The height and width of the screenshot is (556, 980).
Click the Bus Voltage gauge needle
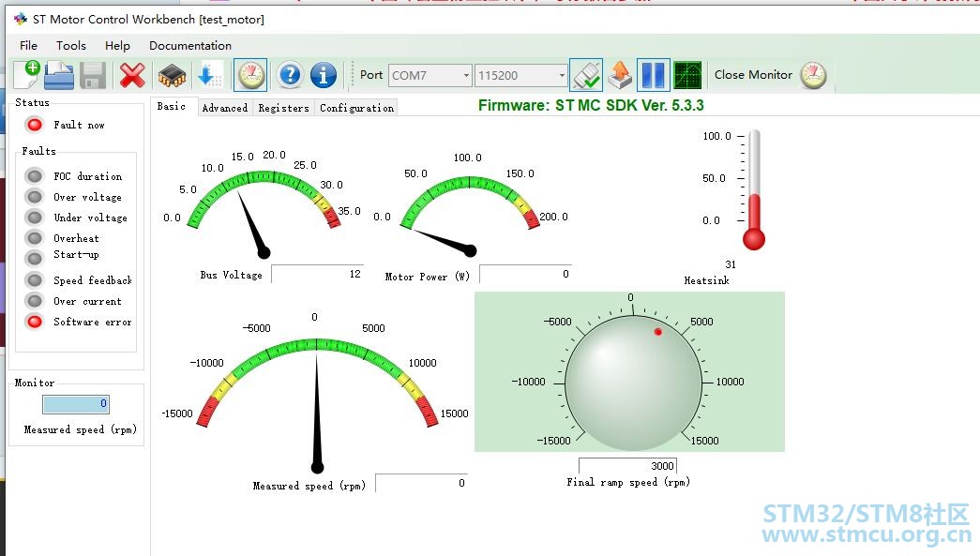(x=253, y=226)
